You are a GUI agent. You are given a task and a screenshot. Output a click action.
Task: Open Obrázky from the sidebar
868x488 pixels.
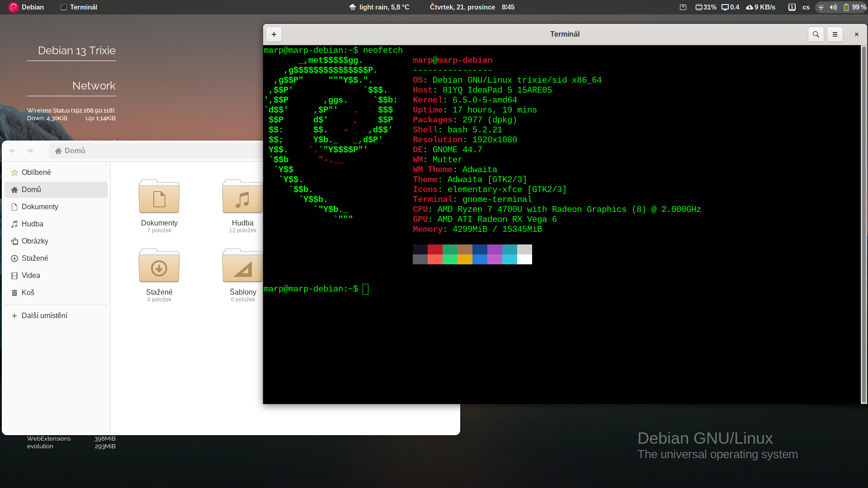pyautogui.click(x=56, y=241)
